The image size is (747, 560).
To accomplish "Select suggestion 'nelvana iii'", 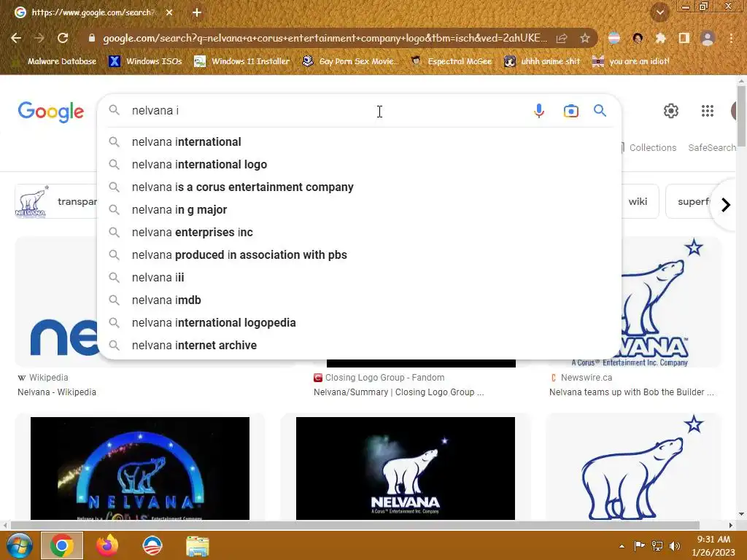I will 360,278.
